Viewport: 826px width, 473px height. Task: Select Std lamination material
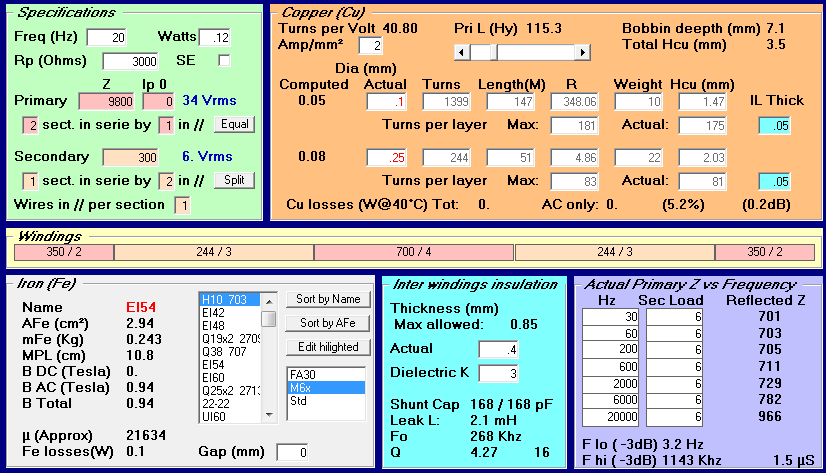[326, 401]
